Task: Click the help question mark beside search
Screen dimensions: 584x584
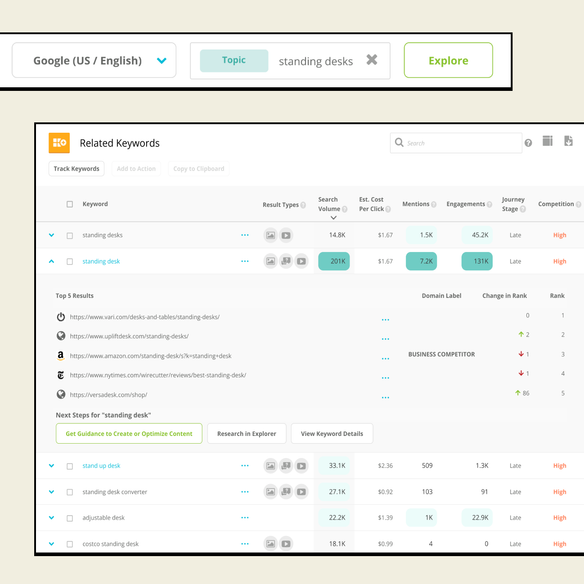Action: point(528,143)
